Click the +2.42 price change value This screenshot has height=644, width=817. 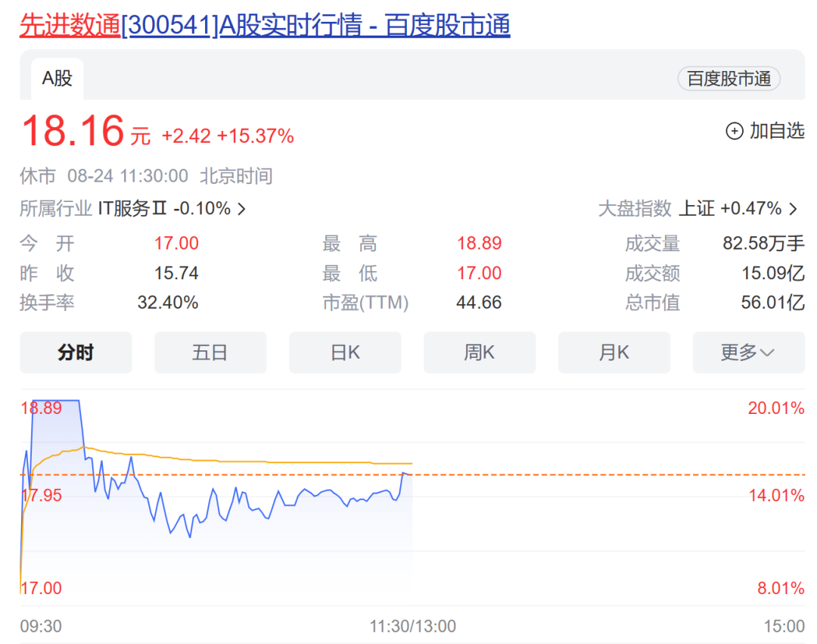pos(186,136)
